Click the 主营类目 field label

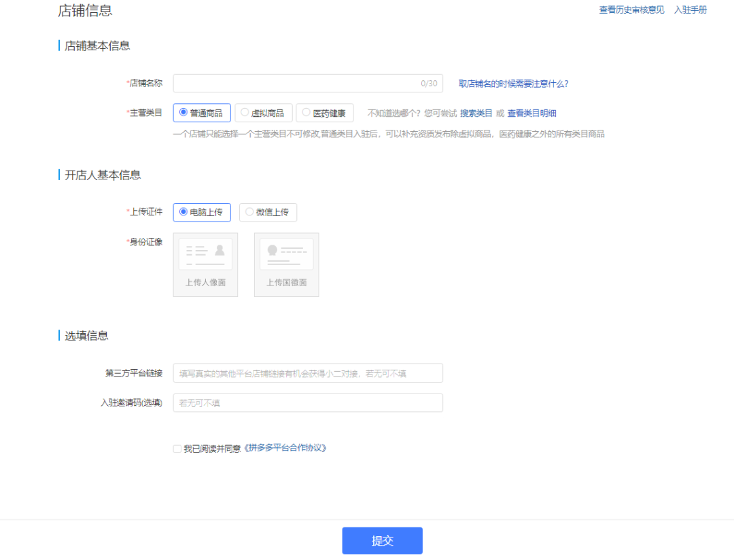(145, 113)
